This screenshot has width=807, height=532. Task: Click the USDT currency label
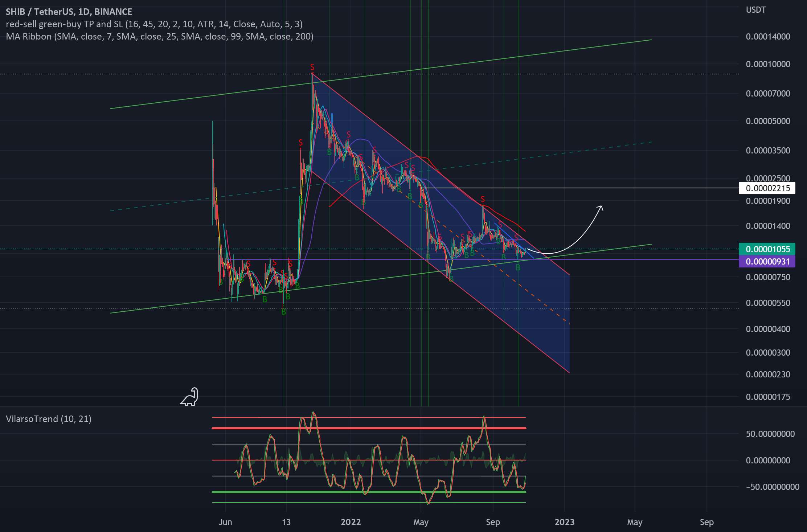[x=756, y=10]
